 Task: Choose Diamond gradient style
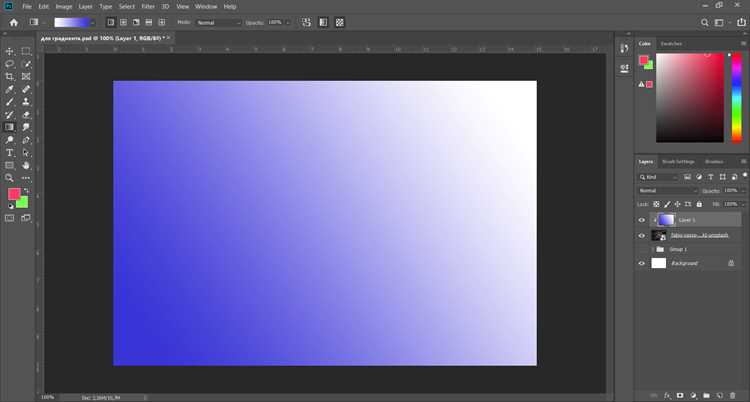(x=162, y=22)
